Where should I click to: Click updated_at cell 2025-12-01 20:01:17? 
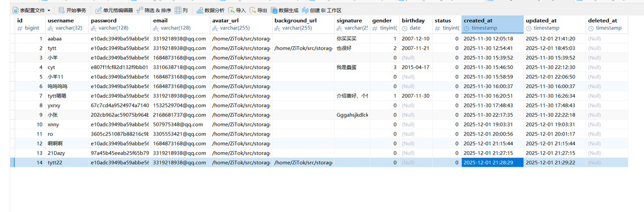pyautogui.click(x=554, y=134)
